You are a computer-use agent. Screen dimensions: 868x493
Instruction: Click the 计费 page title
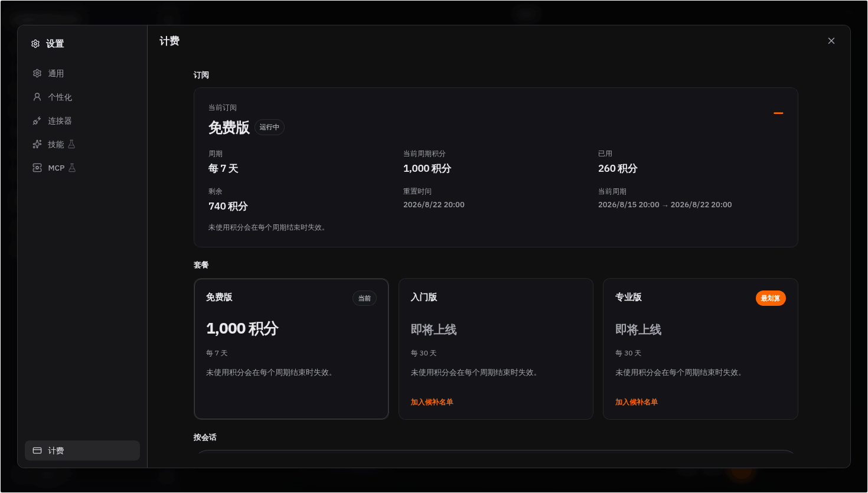tap(169, 41)
